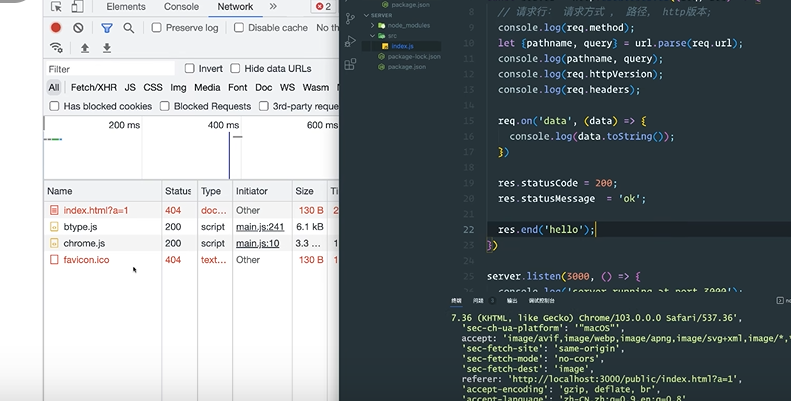Screen dimensions: 791x401
Task: Click the document icon beside index.html?a=1
Action: click(x=54, y=210)
